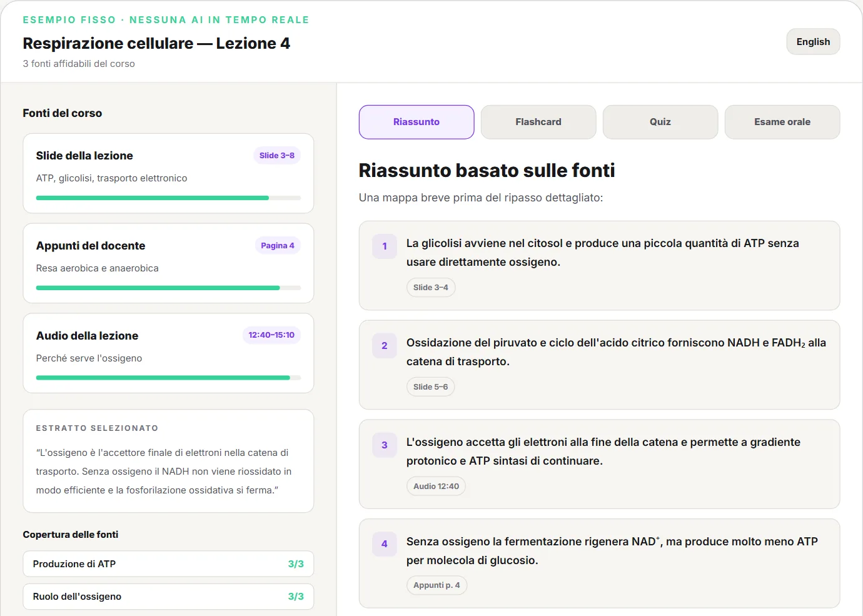Click the selected excerpt quote about l'ossigeno

(164, 472)
